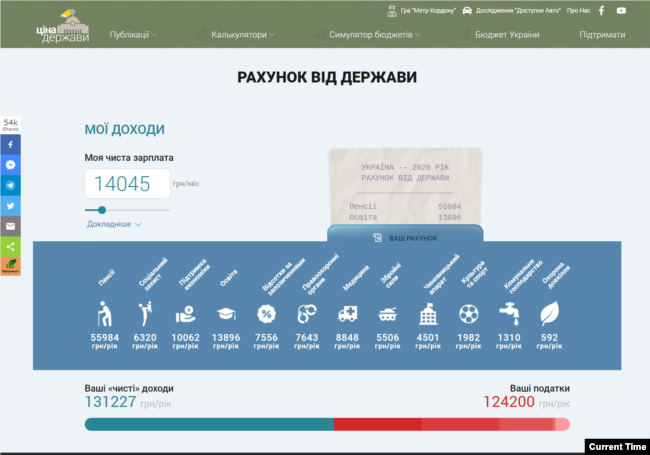Click the Facebook share button in sidebar
The width and height of the screenshot is (650, 455).
click(10, 144)
